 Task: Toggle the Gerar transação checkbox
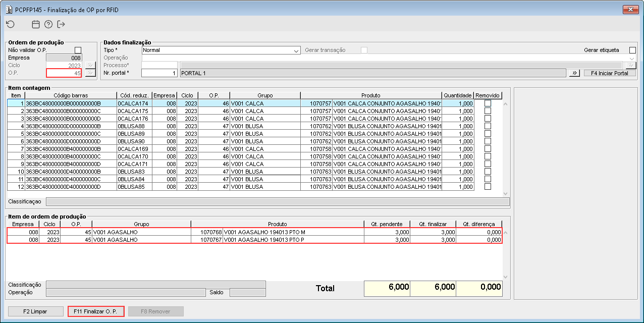pos(364,50)
